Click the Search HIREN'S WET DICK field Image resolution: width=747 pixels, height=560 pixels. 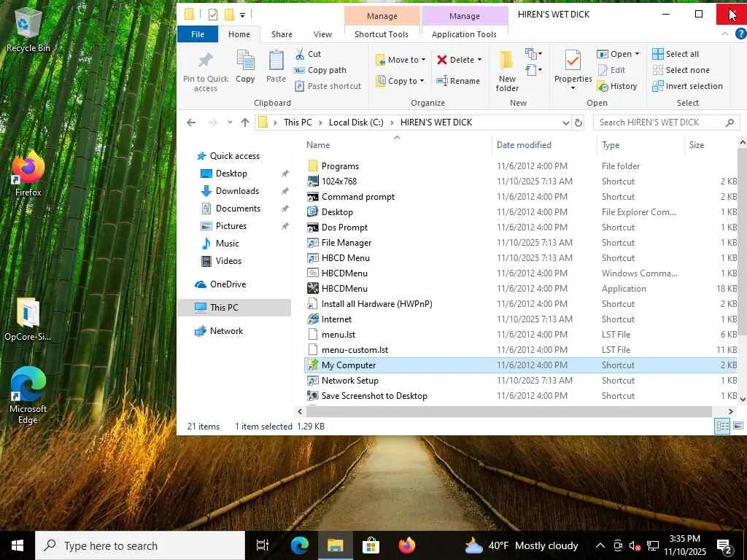pyautogui.click(x=667, y=122)
